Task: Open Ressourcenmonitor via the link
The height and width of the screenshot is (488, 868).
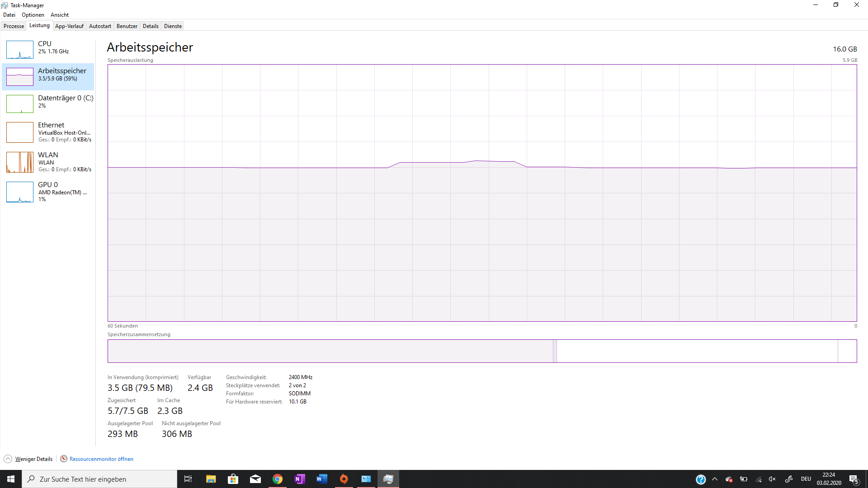Action: point(101,459)
